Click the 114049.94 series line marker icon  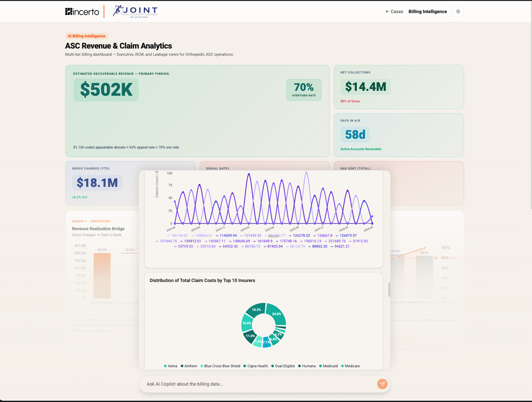pyautogui.click(x=217, y=235)
